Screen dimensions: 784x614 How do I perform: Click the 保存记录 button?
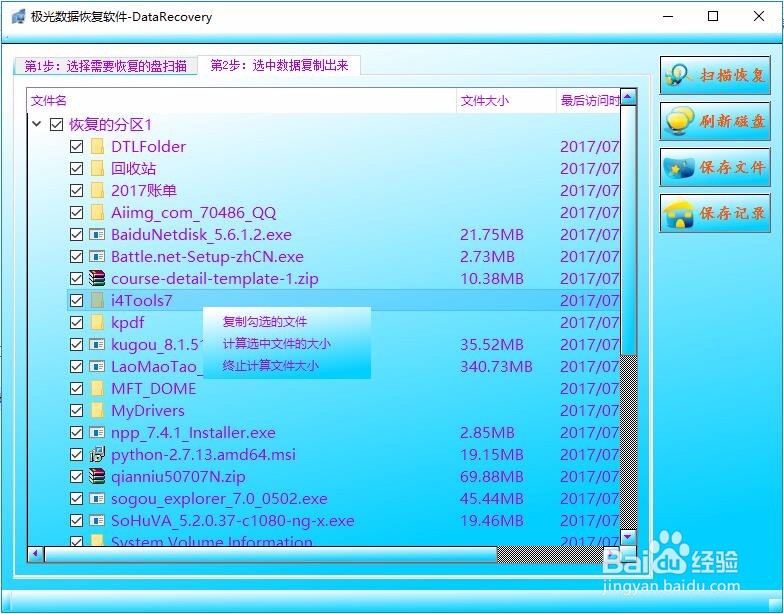715,213
